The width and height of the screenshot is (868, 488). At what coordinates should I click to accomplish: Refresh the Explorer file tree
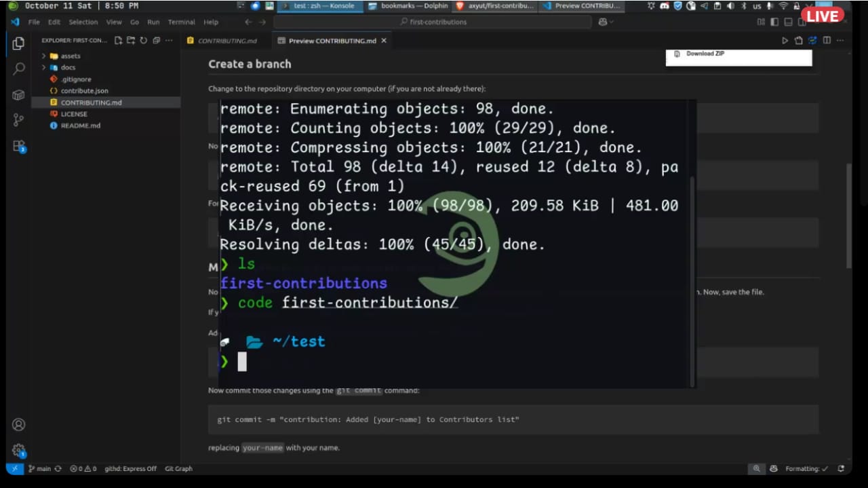click(143, 41)
